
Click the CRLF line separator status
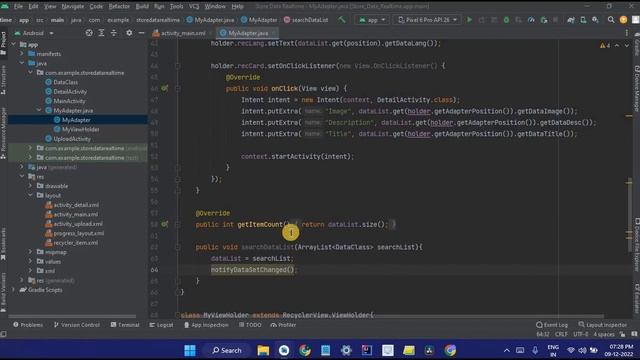[561, 334]
